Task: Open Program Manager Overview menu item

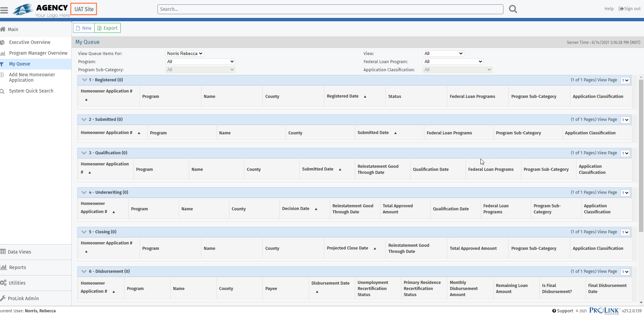Action: pos(38,53)
